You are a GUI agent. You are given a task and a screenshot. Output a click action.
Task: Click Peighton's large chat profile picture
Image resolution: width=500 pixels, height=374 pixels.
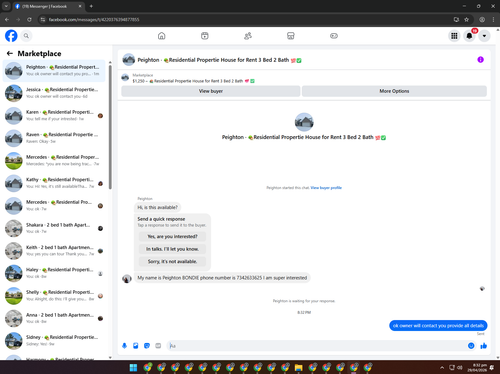pyautogui.click(x=304, y=122)
